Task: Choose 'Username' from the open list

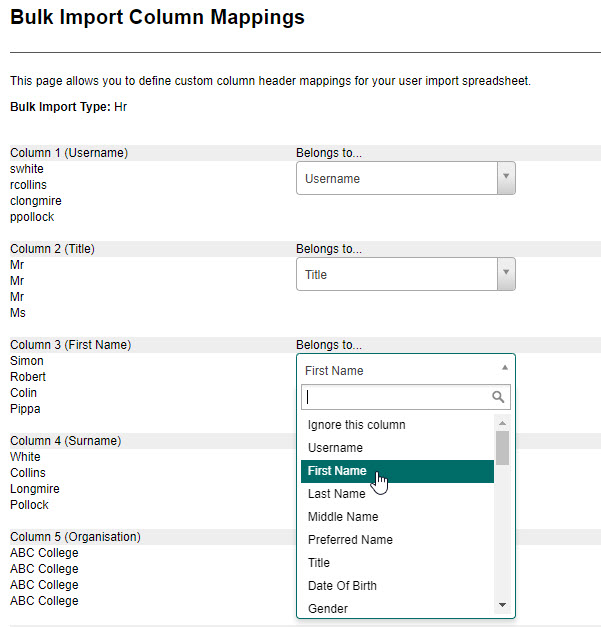Action: click(336, 448)
